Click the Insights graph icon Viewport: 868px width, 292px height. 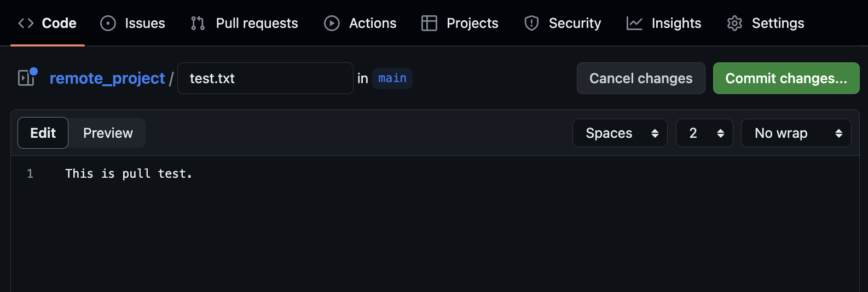coord(634,23)
